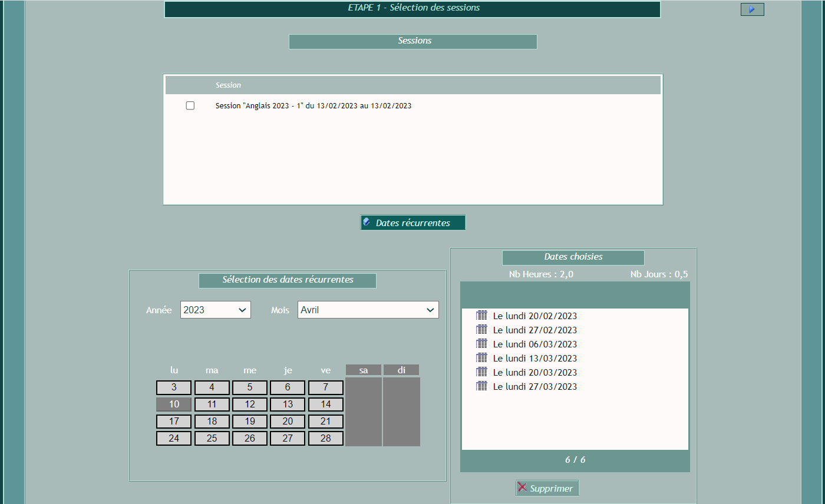Check the Anglais 2023 - 1 session checkbox
825x504 pixels.
(190, 105)
